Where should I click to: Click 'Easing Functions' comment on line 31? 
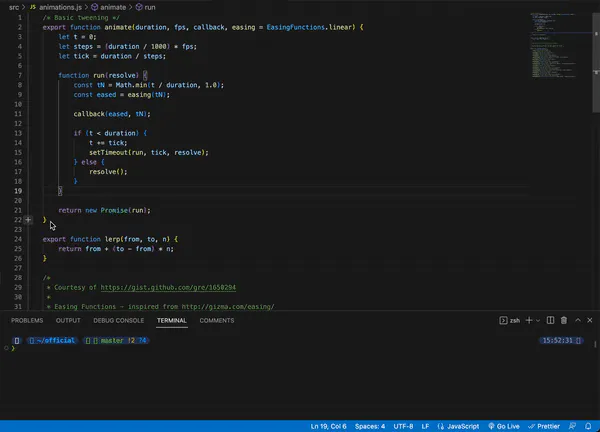85,306
